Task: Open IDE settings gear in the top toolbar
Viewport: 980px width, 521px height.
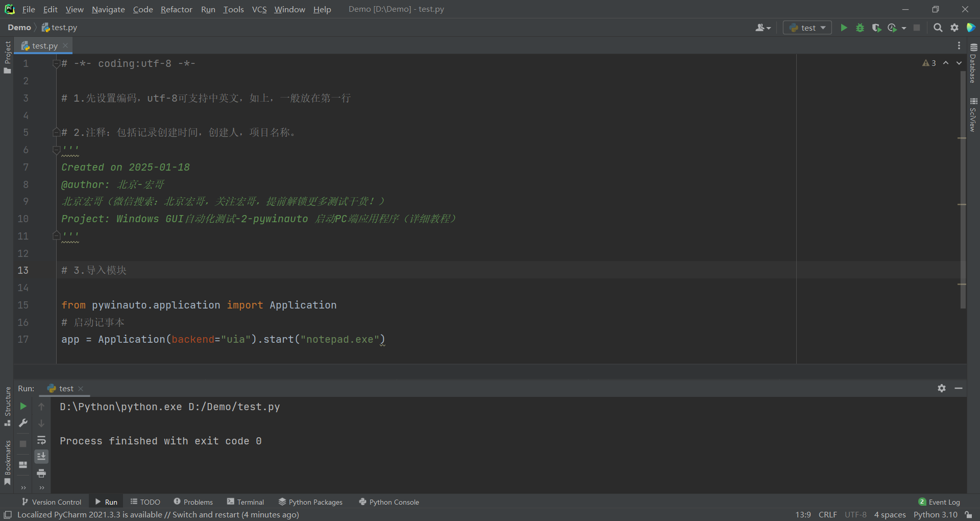Action: pyautogui.click(x=954, y=28)
